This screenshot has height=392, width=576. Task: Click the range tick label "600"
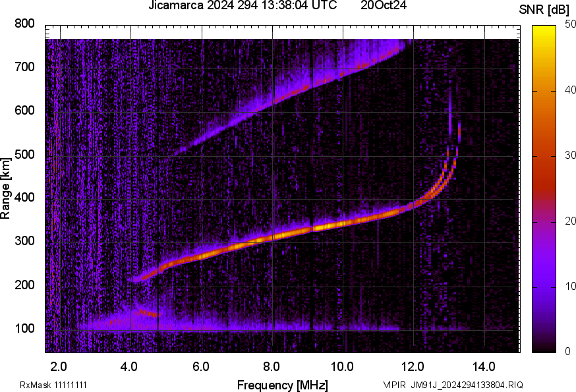click(24, 111)
